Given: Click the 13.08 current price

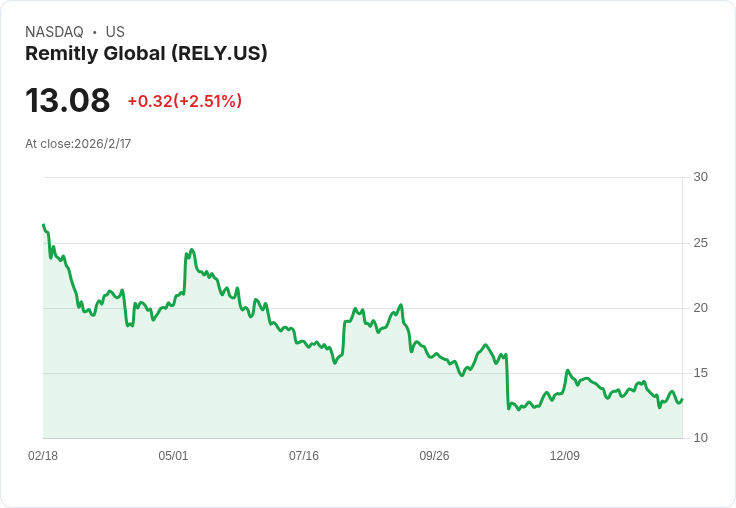Looking at the screenshot, I should 68,100.
